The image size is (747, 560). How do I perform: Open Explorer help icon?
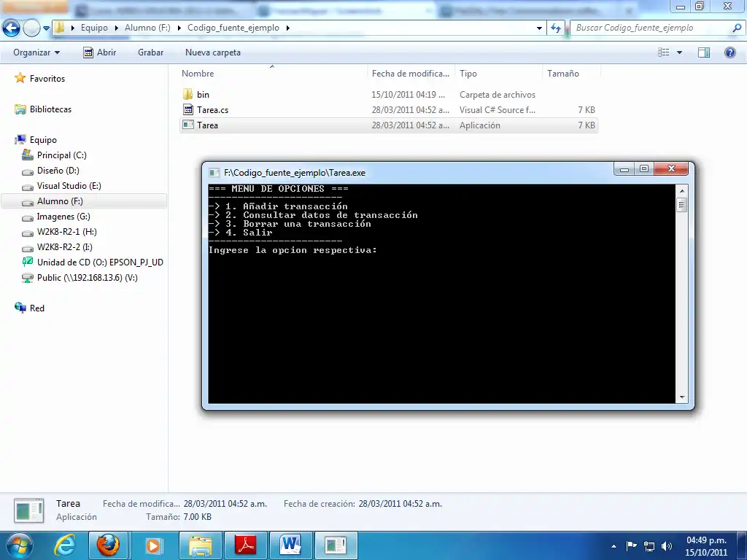click(x=729, y=52)
